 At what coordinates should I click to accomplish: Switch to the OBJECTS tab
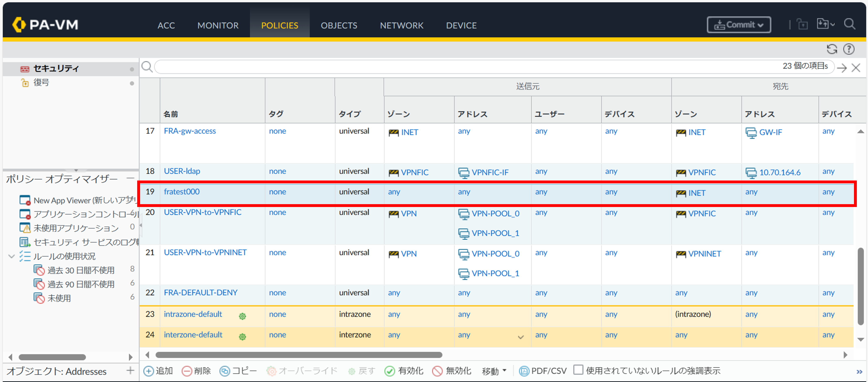tap(339, 25)
